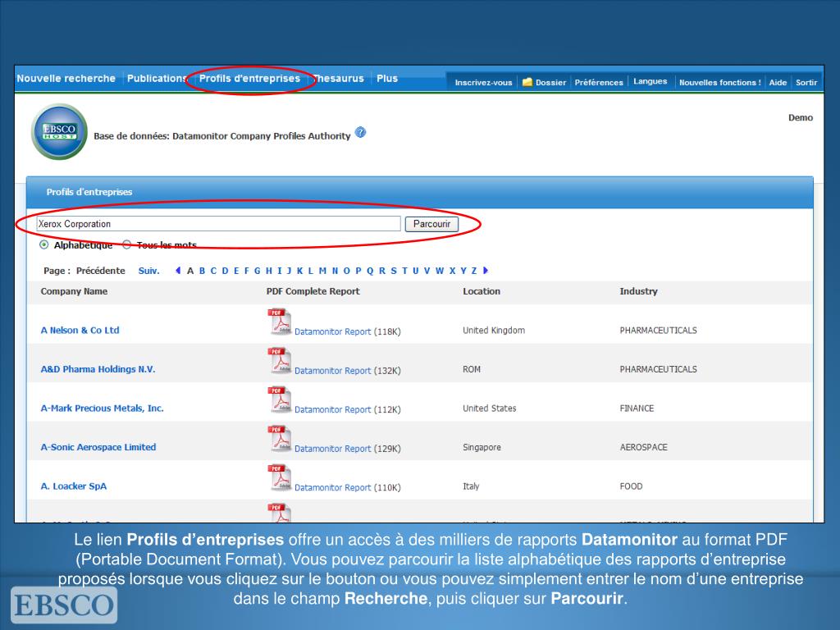
Task: Open Datamonitor Report (112K) link
Action: point(333,410)
